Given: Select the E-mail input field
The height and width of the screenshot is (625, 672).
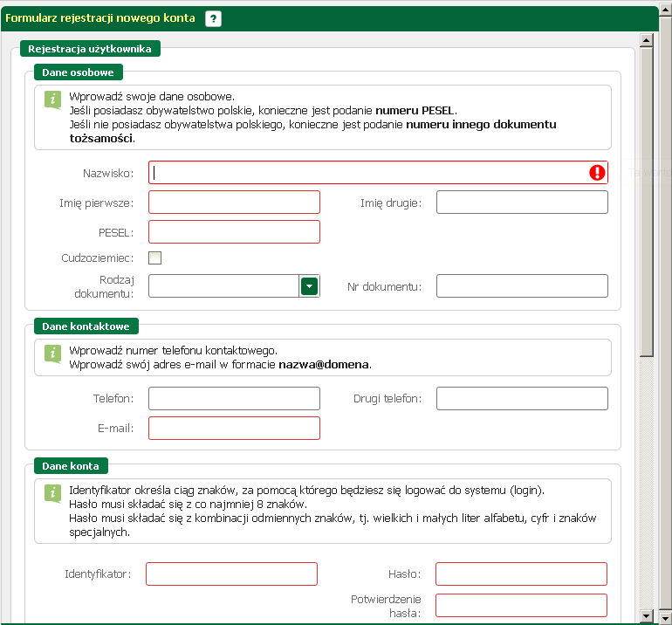Looking at the screenshot, I should pos(234,429).
